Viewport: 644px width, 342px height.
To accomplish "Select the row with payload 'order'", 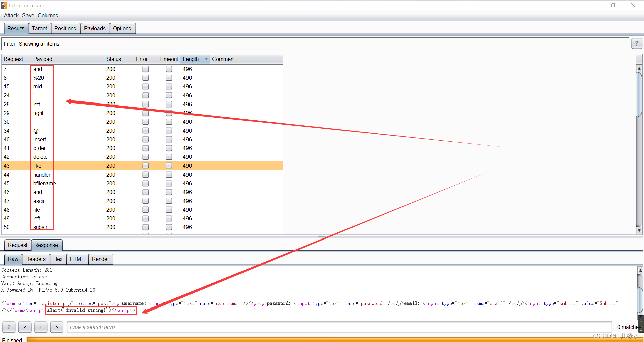I will click(x=143, y=148).
